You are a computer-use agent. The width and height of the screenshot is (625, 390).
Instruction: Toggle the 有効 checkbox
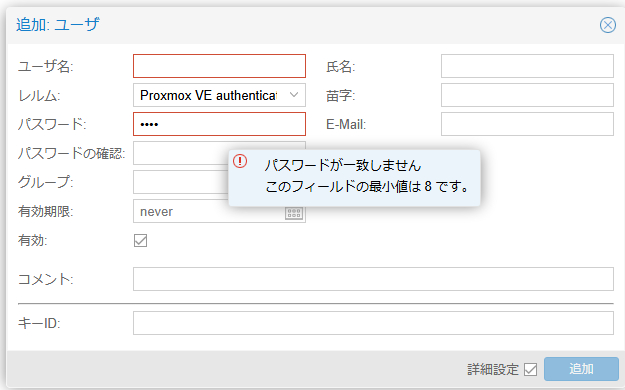click(x=140, y=240)
